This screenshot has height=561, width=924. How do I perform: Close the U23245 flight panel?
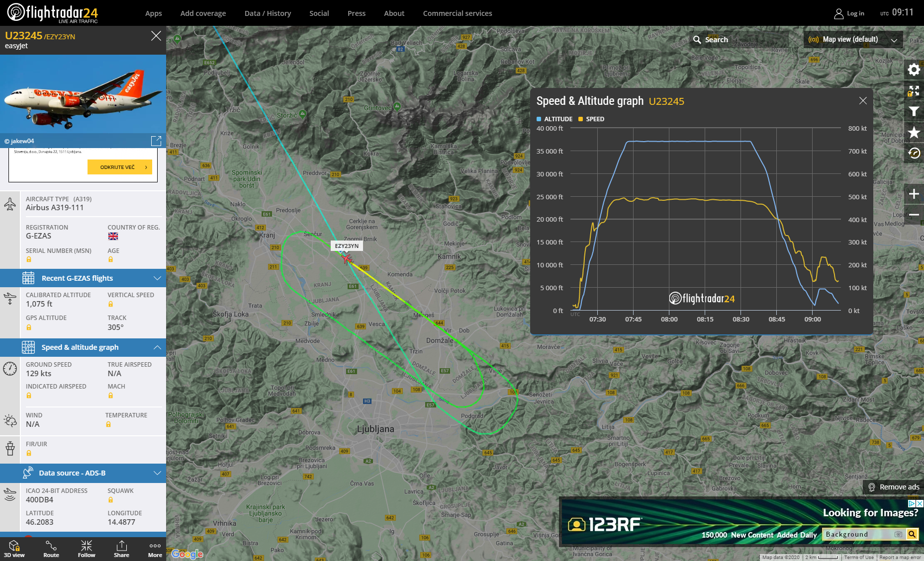pos(156,36)
